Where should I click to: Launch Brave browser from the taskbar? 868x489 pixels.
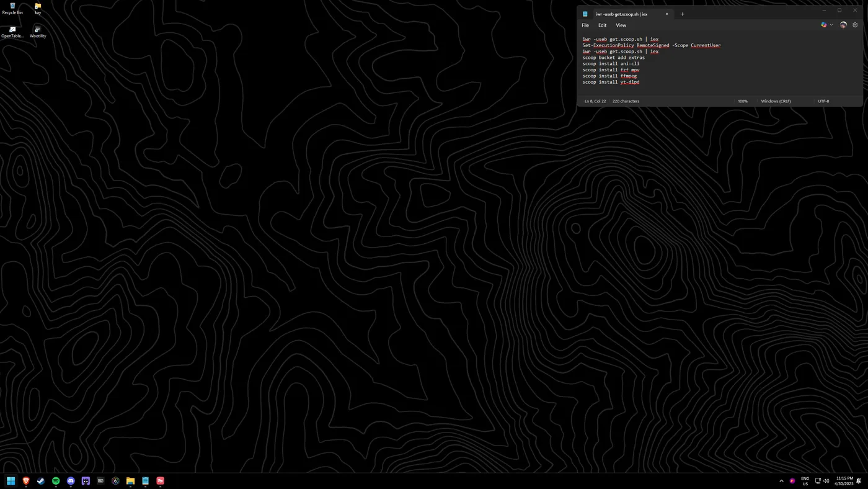(26, 481)
